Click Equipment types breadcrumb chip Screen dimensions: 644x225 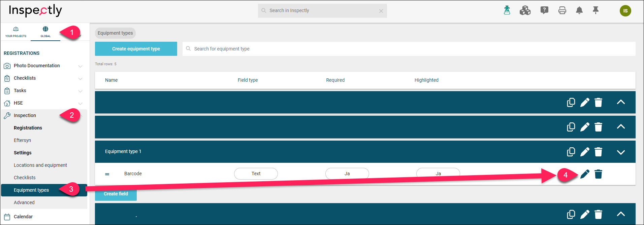click(115, 33)
